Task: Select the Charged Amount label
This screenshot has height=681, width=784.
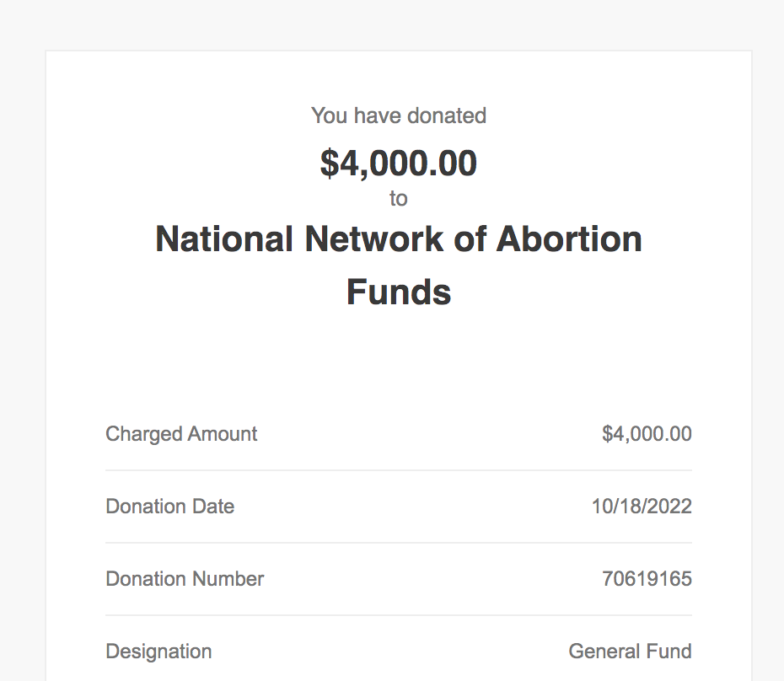Action: [181, 434]
